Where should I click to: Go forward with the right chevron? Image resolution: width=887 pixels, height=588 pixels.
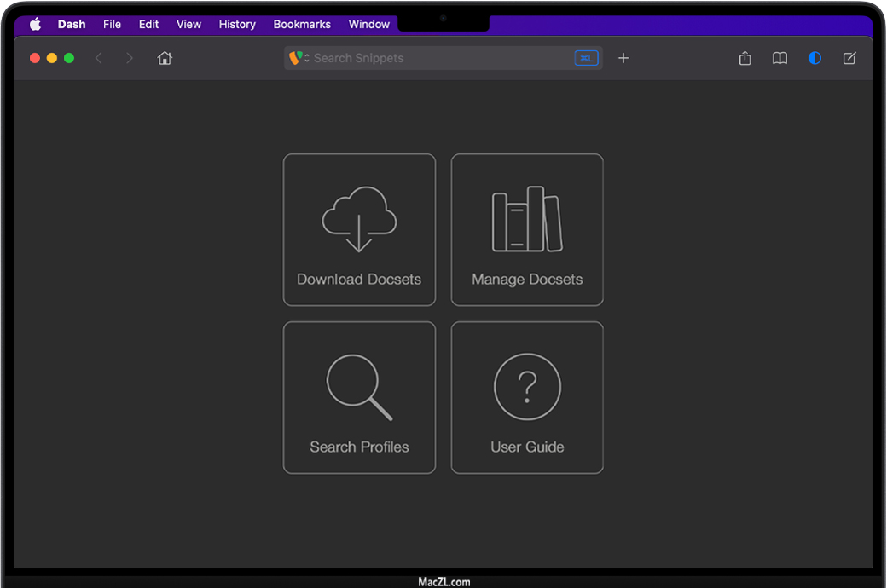(x=130, y=58)
